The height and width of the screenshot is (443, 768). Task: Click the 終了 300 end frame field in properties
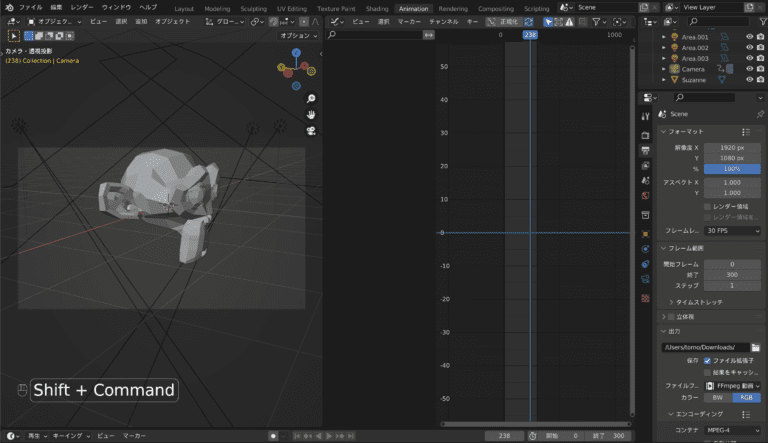[732, 275]
